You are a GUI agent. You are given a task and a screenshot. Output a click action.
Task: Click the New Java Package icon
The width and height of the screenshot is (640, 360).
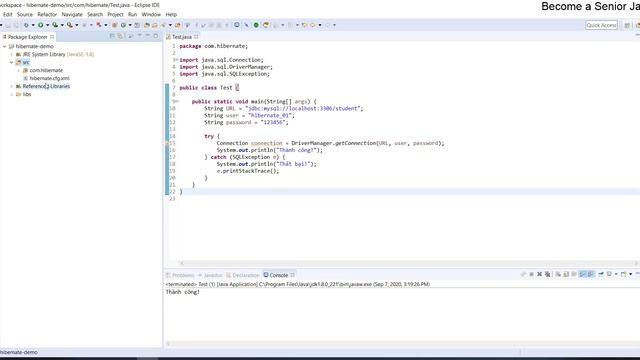pyautogui.click(x=114, y=25)
